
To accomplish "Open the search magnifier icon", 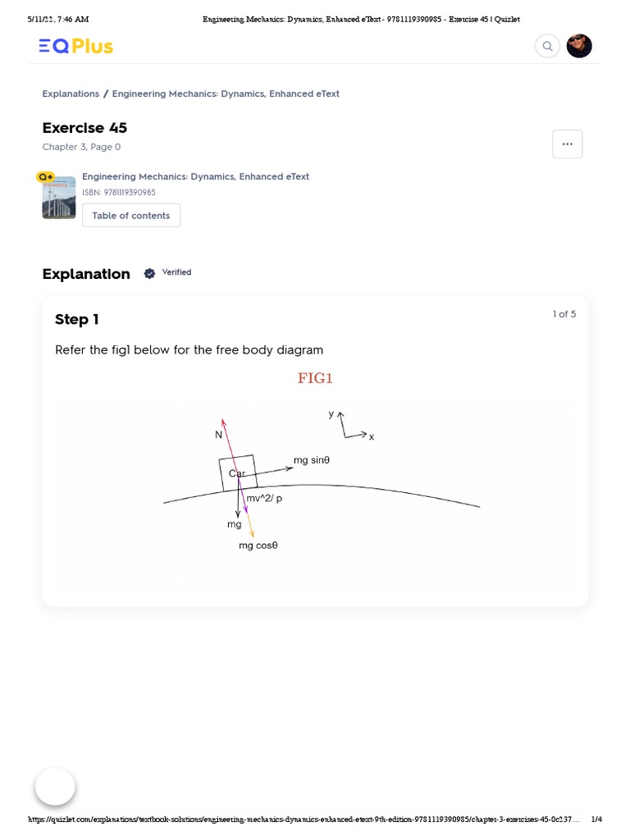I will click(547, 46).
